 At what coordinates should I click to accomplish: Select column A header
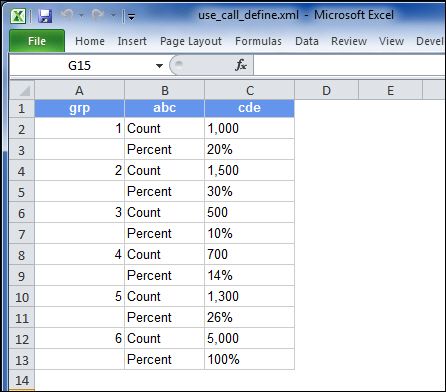(x=79, y=90)
